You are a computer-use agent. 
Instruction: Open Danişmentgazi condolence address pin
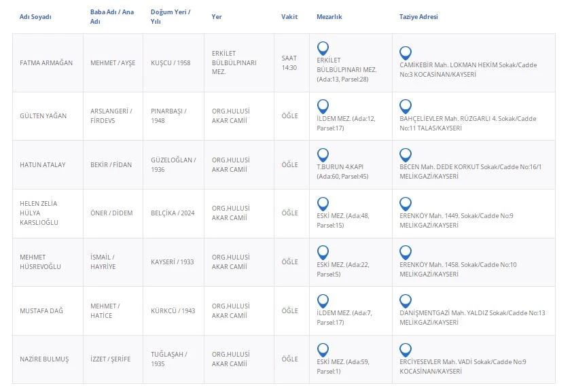click(406, 302)
